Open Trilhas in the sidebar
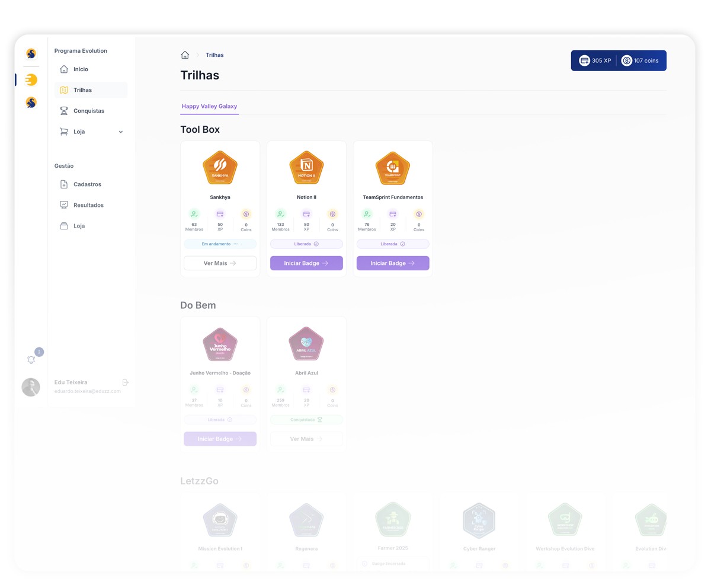 pos(91,90)
